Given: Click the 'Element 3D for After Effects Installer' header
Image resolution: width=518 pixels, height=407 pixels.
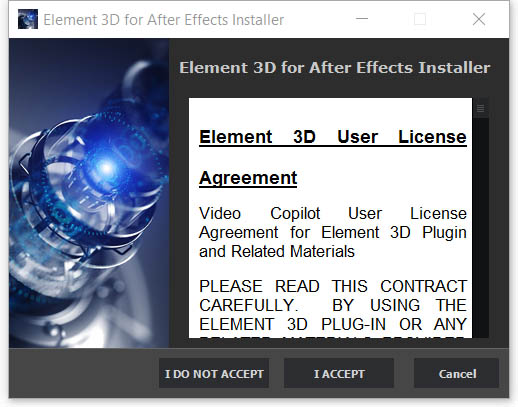Looking at the screenshot, I should 335,68.
